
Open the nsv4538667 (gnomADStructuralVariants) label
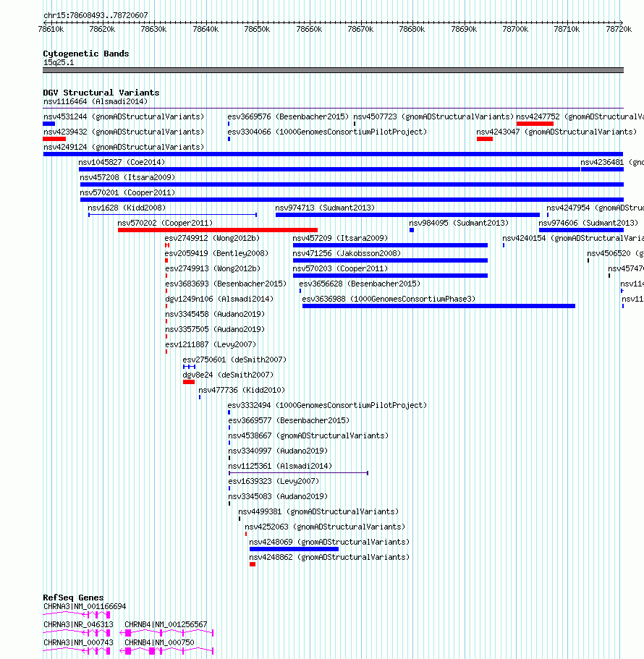(308, 435)
